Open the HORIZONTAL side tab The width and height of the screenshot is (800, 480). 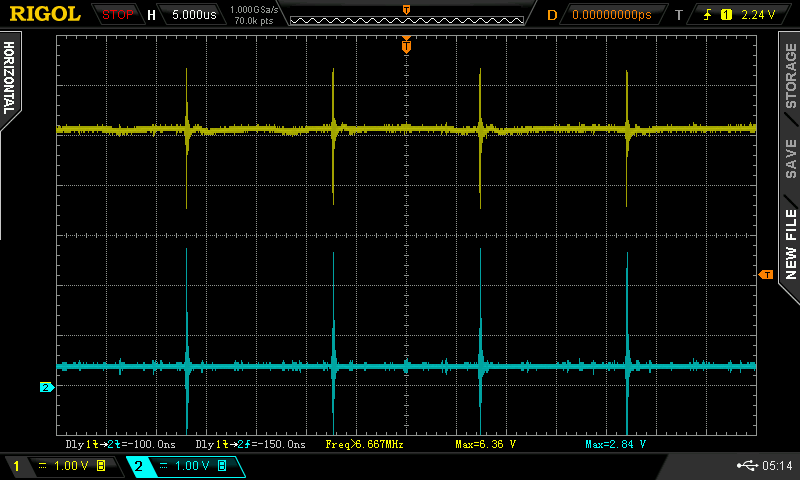pyautogui.click(x=10, y=78)
